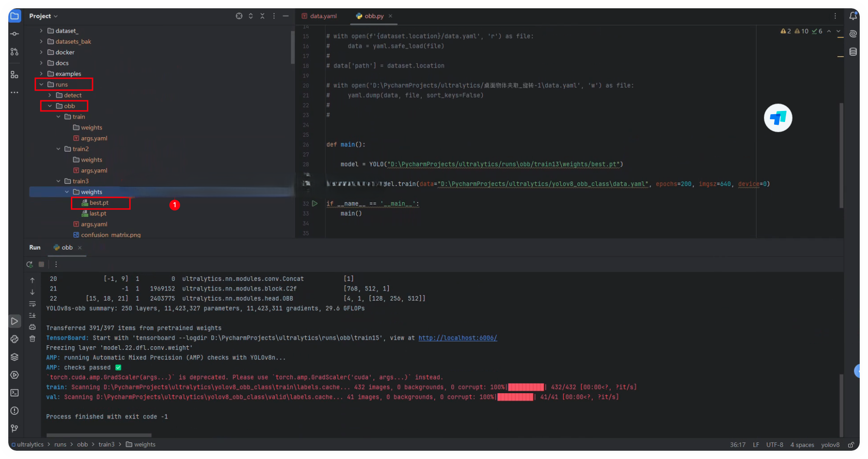Open editor tabs options menu
868x459 pixels.
(x=835, y=16)
